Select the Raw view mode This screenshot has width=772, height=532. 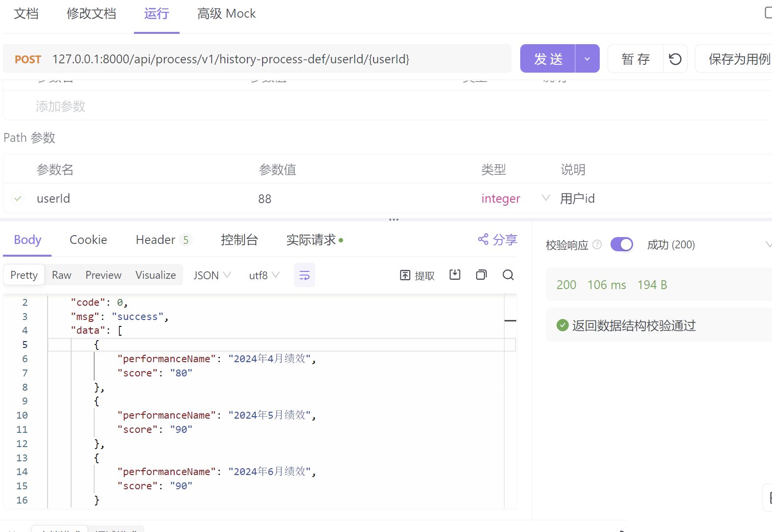tap(62, 275)
